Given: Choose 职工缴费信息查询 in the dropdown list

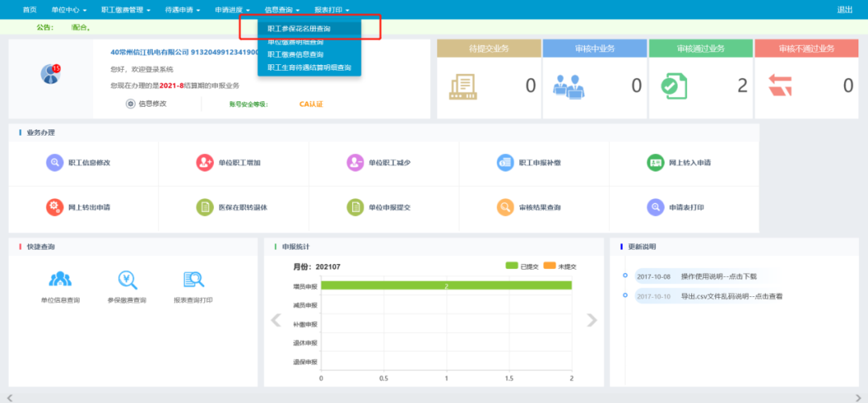Looking at the screenshot, I should pos(296,55).
